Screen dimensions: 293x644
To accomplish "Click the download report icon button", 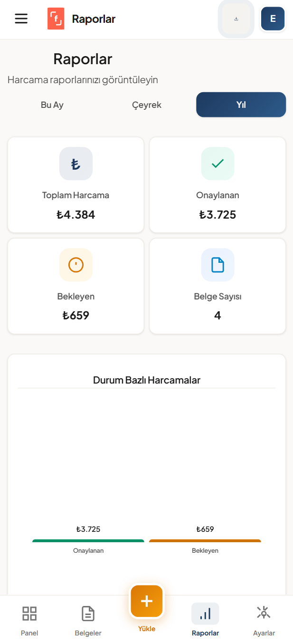I will click(236, 19).
